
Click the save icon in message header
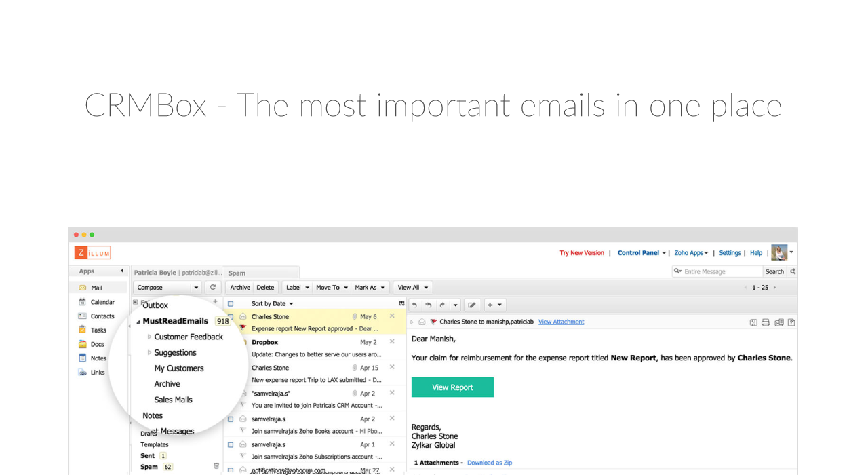click(x=753, y=322)
